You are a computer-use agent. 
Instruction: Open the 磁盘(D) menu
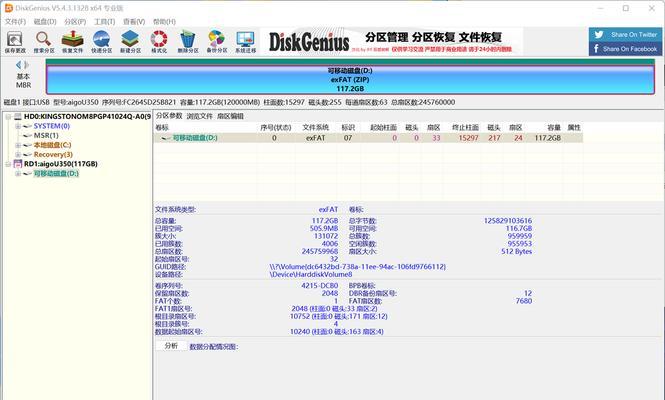pos(45,22)
